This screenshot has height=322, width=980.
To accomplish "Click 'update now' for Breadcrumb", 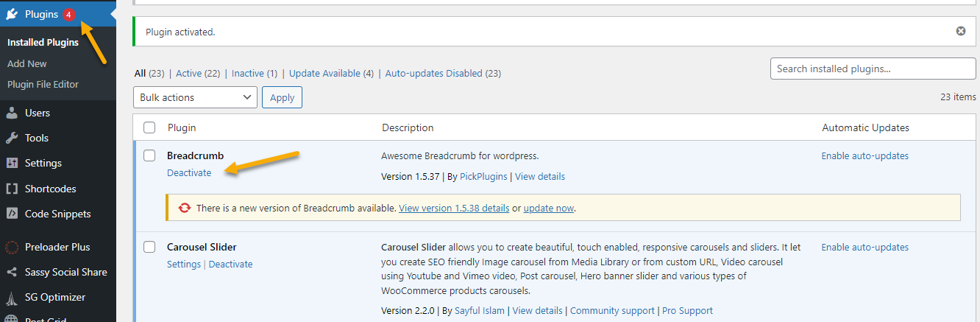I will click(x=549, y=209).
